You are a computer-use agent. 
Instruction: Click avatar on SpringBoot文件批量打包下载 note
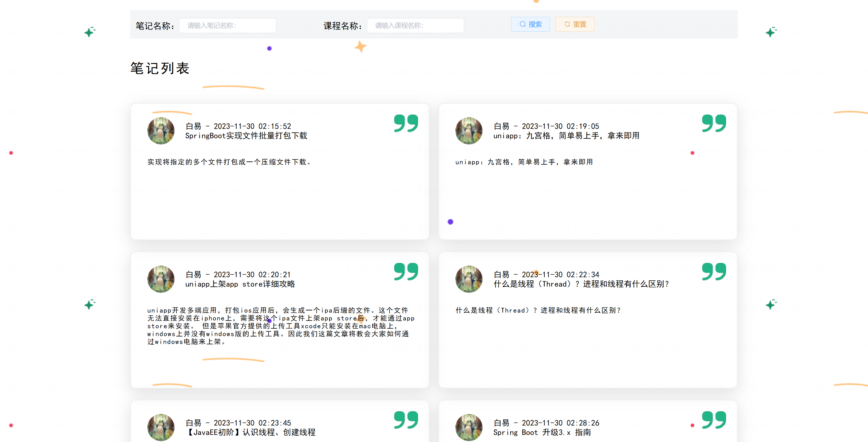click(x=161, y=131)
